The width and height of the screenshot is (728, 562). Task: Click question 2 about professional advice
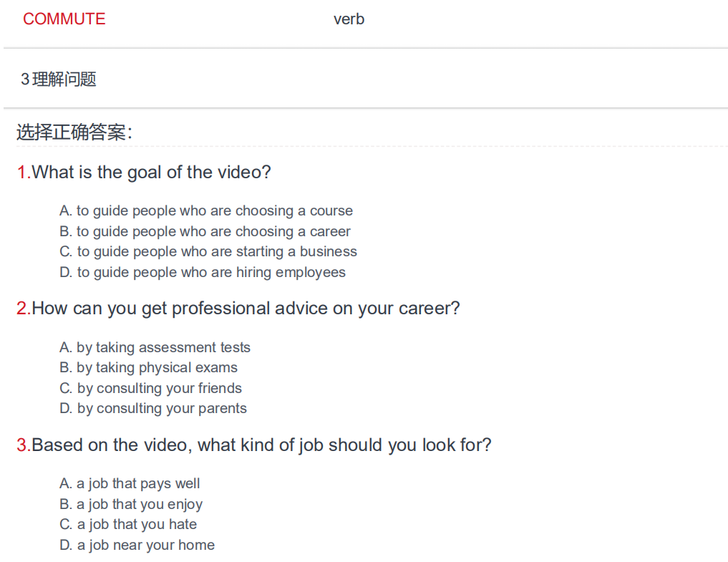tap(238, 309)
